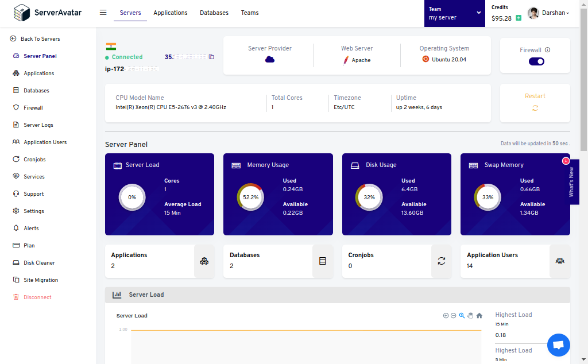Click the Restart server button
588x364 pixels.
click(535, 101)
